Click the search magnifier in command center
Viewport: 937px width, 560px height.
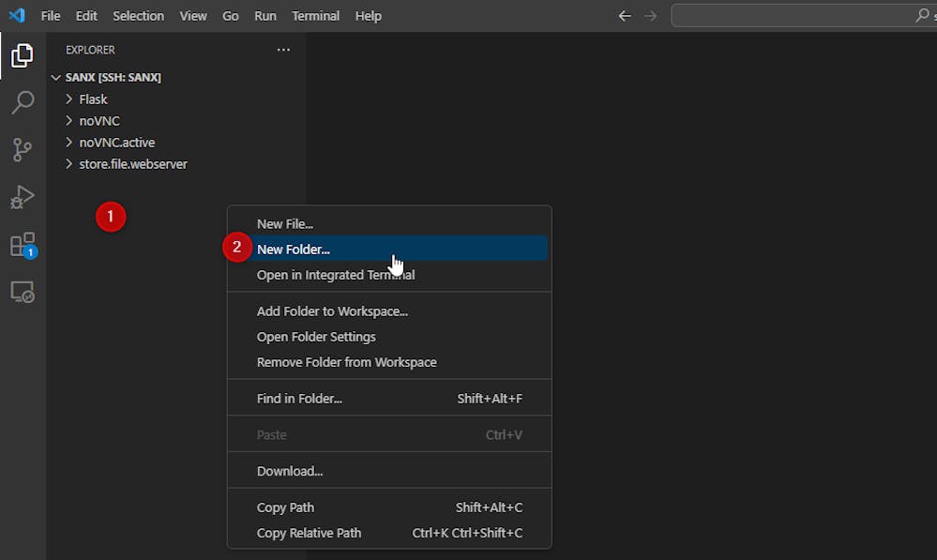point(922,16)
